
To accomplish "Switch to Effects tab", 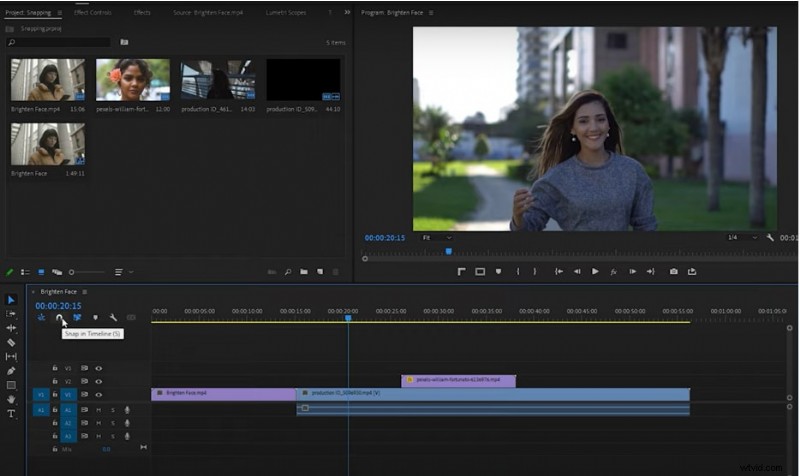I will 142,12.
